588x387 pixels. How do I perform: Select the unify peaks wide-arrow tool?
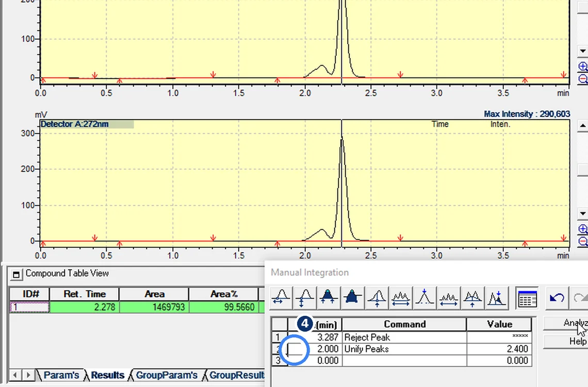(400, 298)
